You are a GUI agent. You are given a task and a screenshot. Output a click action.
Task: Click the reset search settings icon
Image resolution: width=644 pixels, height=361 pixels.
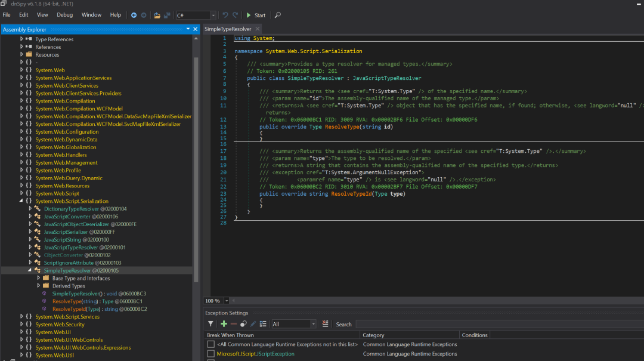(x=326, y=324)
